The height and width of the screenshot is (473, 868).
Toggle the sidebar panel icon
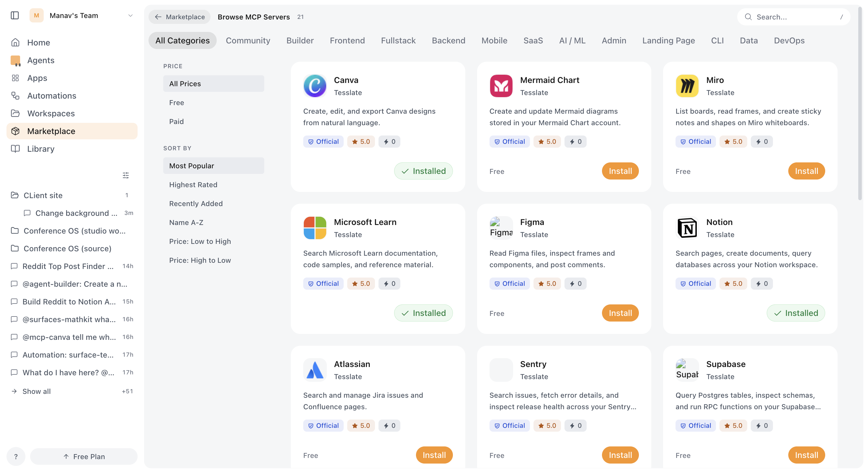click(x=15, y=15)
